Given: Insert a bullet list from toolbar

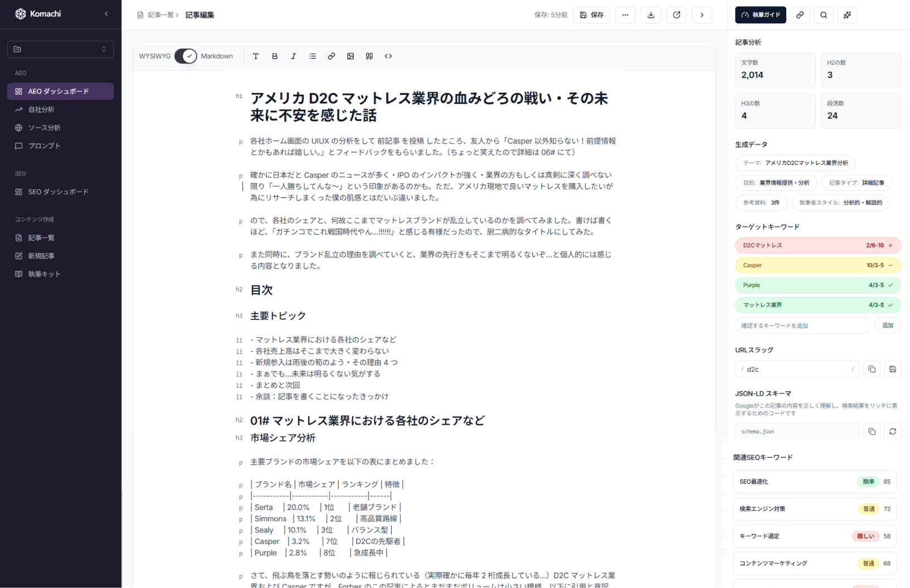Looking at the screenshot, I should (x=313, y=56).
